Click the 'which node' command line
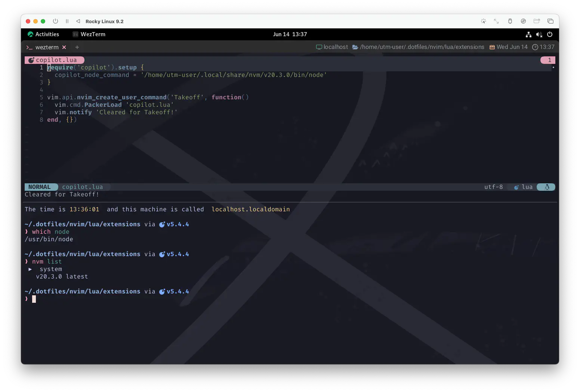This screenshot has height=392, width=580. click(x=51, y=232)
